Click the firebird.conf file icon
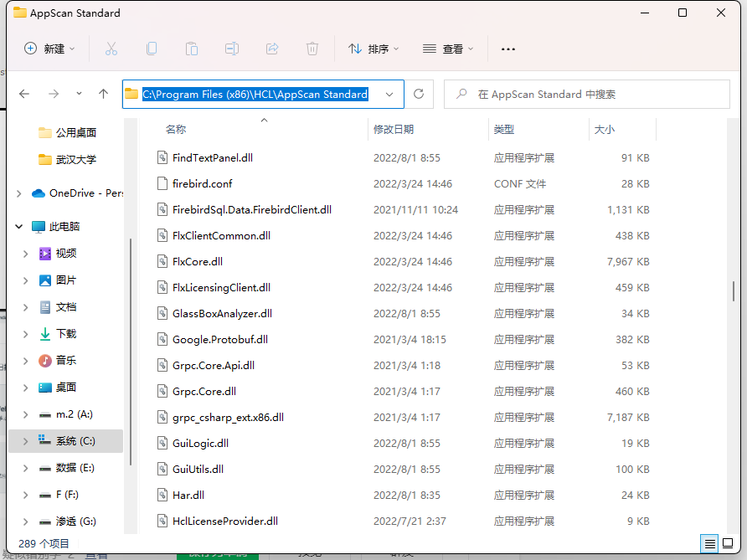This screenshot has height=560, width=747. pos(162,184)
